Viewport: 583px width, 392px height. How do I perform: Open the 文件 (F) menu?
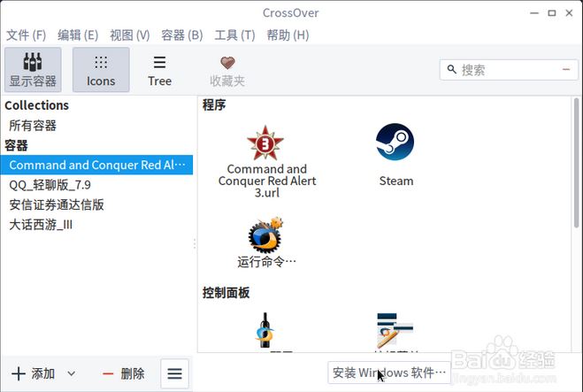tap(26, 35)
